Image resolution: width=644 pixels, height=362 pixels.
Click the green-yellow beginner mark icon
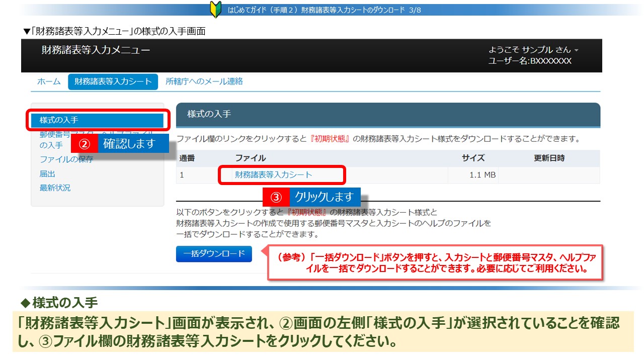[x=215, y=10]
